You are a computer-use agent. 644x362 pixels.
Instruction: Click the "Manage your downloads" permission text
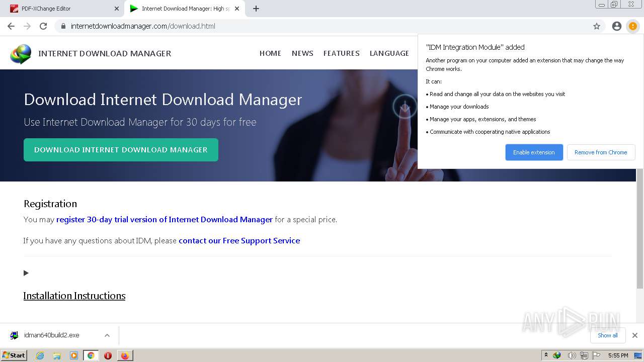point(459,107)
